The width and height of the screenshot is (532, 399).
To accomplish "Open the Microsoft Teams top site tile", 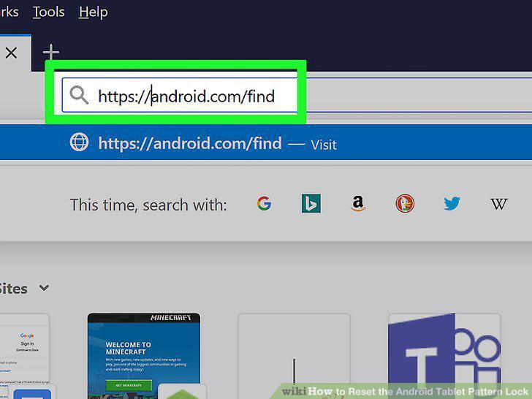I will pyautogui.click(x=444, y=356).
